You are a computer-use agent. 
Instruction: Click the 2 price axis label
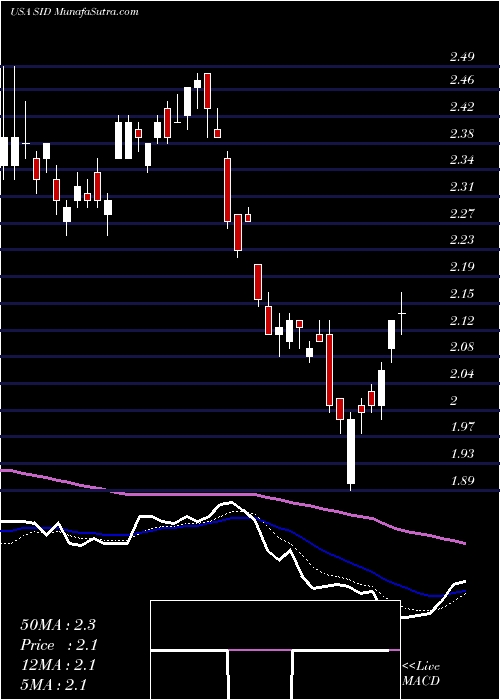click(x=454, y=401)
